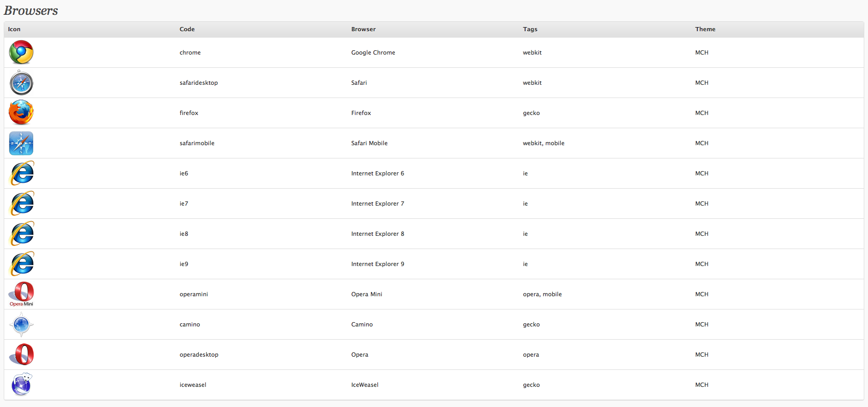Click the Internet Explorer 7 icon
This screenshot has height=407, width=868.
(x=21, y=203)
